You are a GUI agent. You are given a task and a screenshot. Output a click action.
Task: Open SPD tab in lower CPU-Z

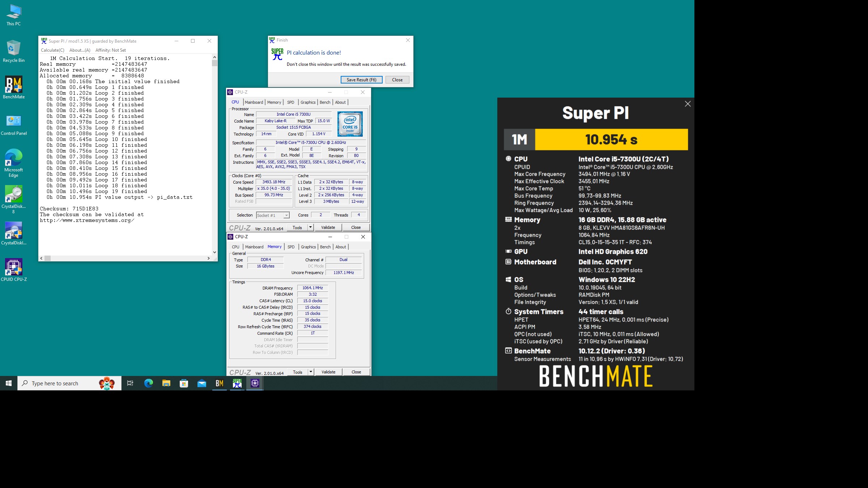point(291,247)
